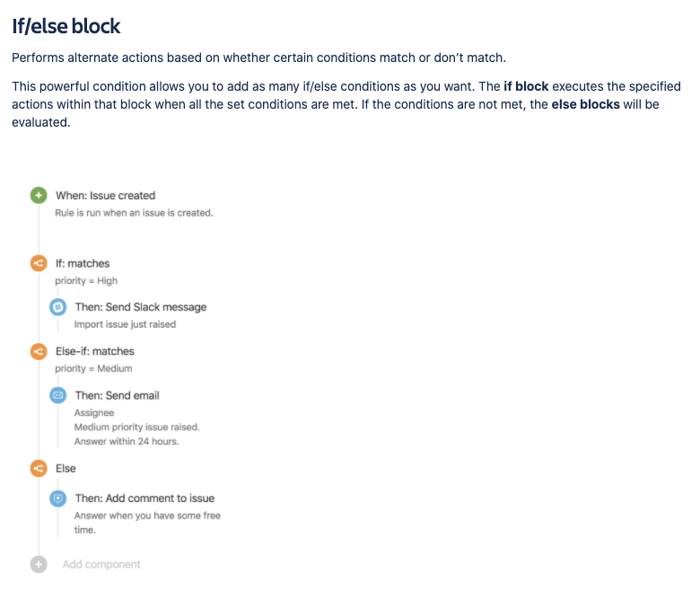Select the orange Else branch icon
The image size is (700, 591).
[39, 468]
